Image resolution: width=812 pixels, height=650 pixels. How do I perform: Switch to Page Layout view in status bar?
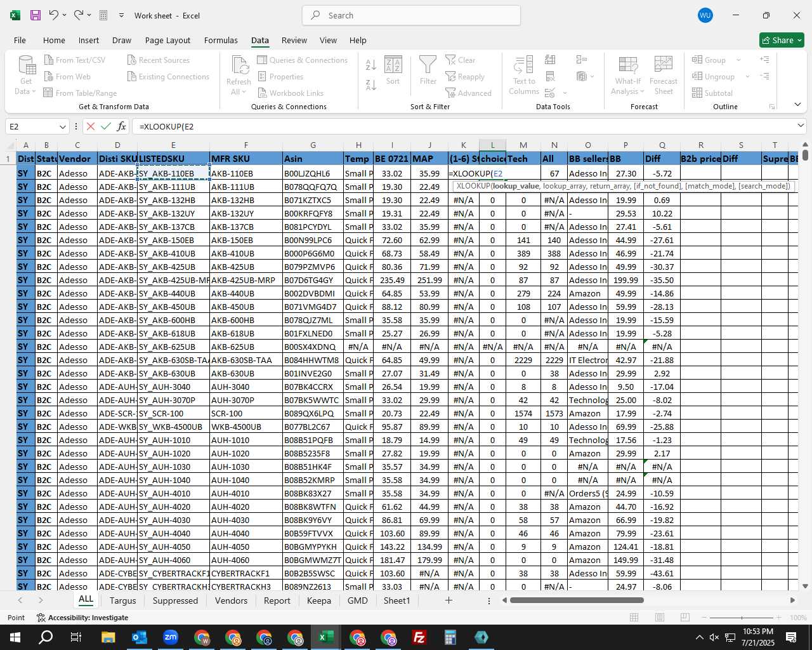click(659, 618)
